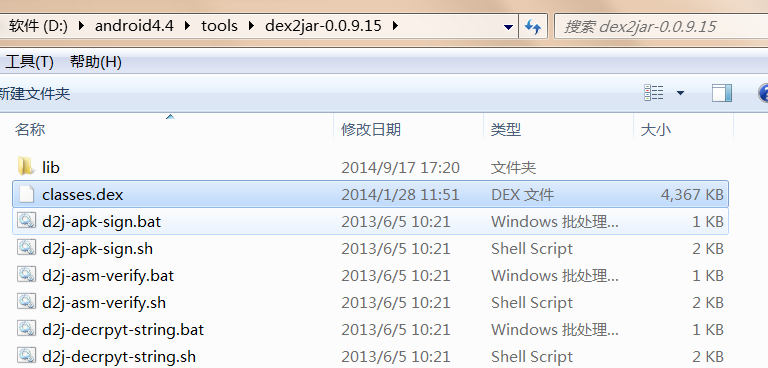This screenshot has width=768, height=368.
Task: Open the 工具(T) menu
Action: pyautogui.click(x=29, y=62)
